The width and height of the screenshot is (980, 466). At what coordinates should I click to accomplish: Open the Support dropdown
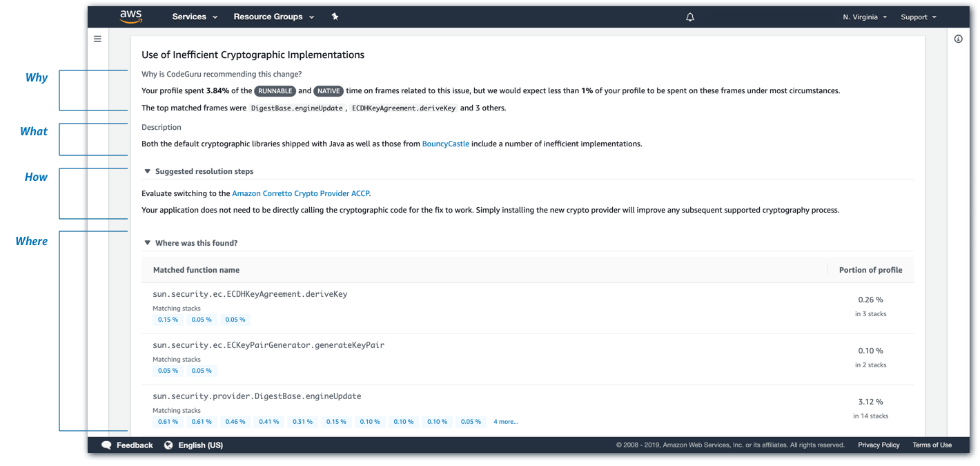919,16
